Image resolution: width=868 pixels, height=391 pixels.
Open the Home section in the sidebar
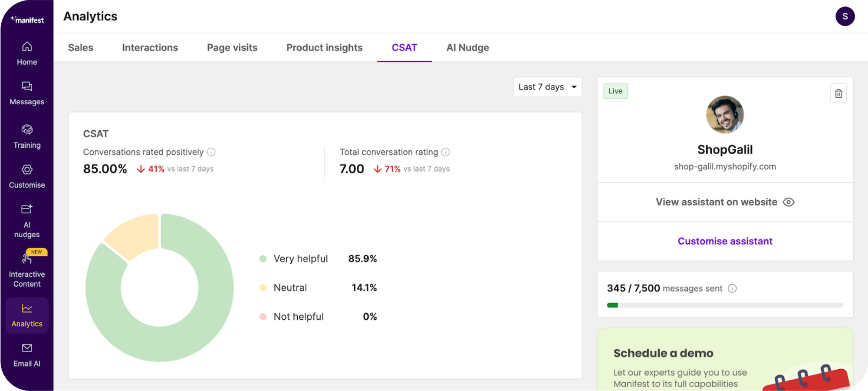pos(27,53)
